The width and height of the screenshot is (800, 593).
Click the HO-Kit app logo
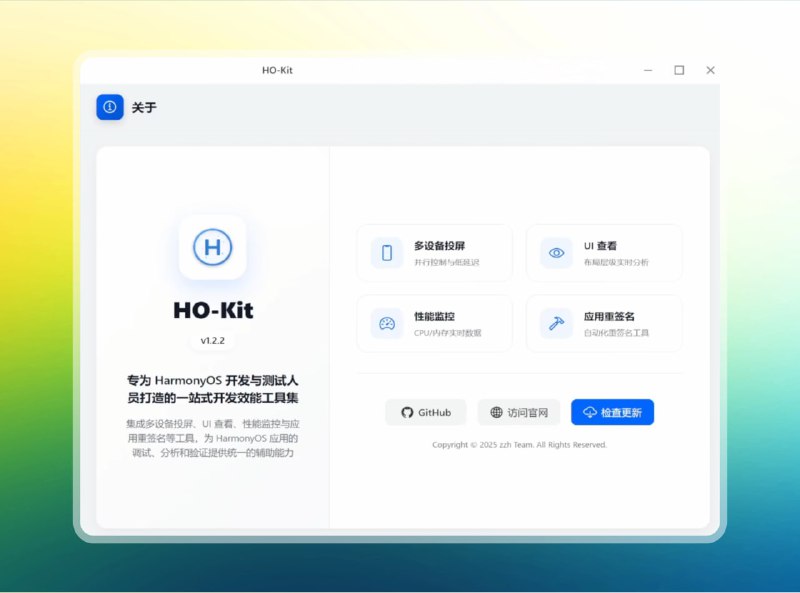click(212, 246)
